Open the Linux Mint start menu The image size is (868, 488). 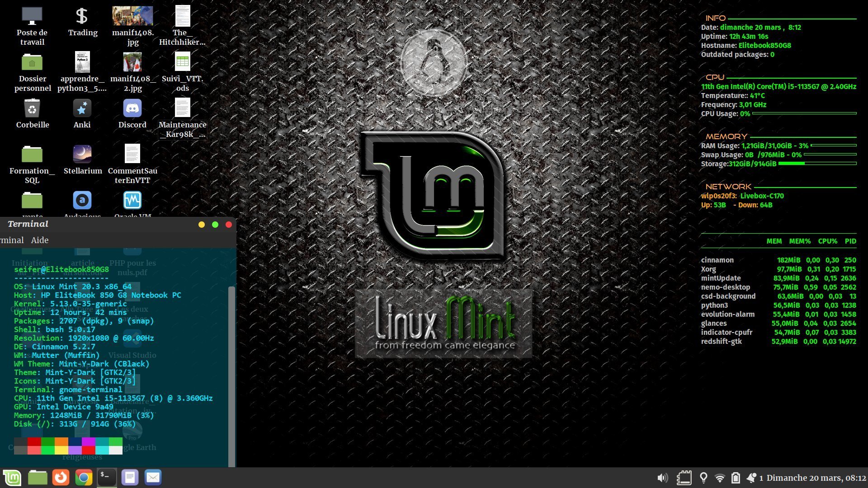(x=12, y=478)
